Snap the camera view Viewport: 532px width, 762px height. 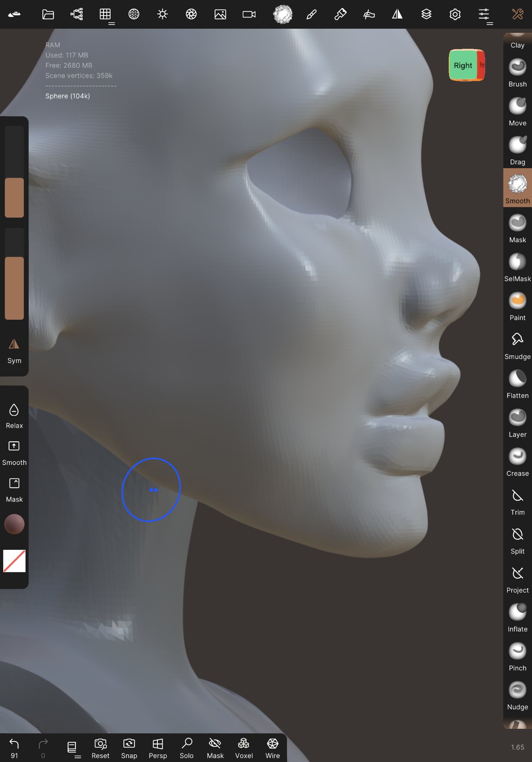point(129,748)
